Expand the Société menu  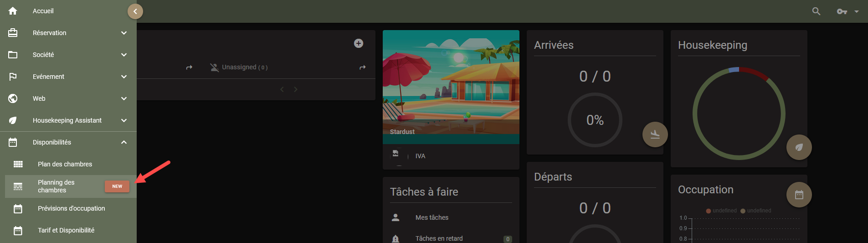68,55
